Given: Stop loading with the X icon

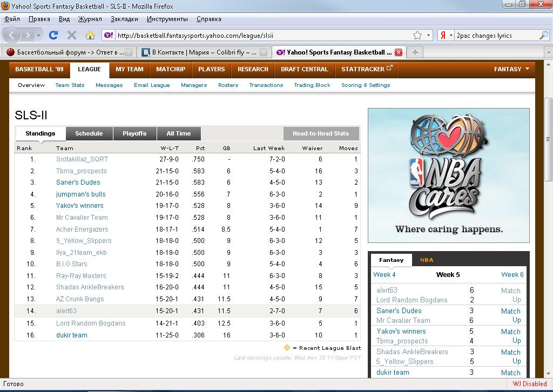Looking at the screenshot, I should pos(72,35).
